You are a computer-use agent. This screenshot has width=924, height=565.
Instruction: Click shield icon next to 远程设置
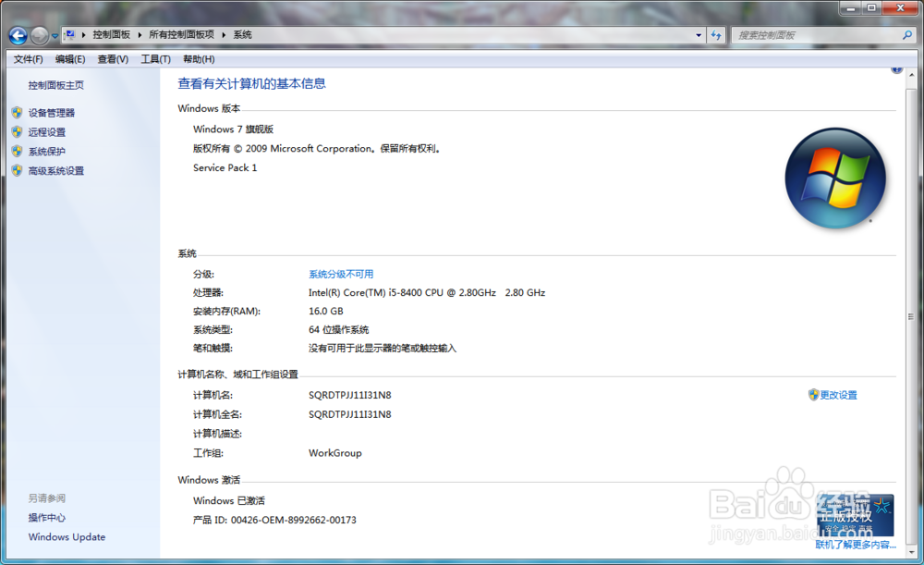tap(17, 131)
